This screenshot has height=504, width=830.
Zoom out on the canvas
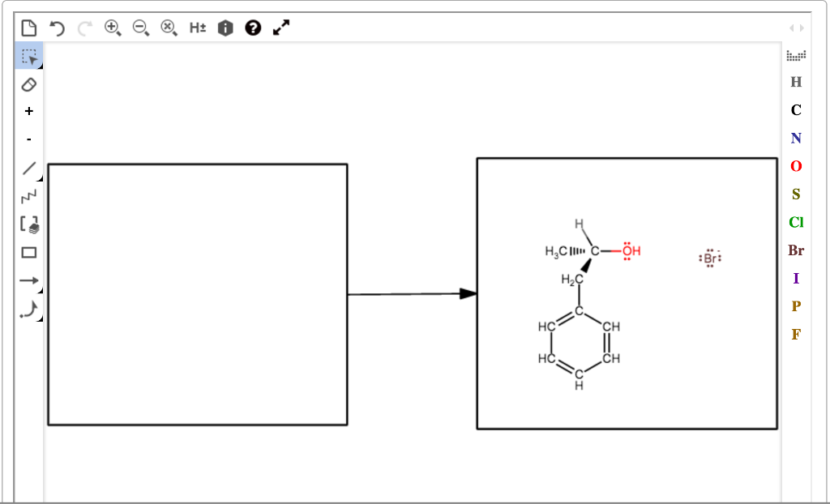(140, 28)
